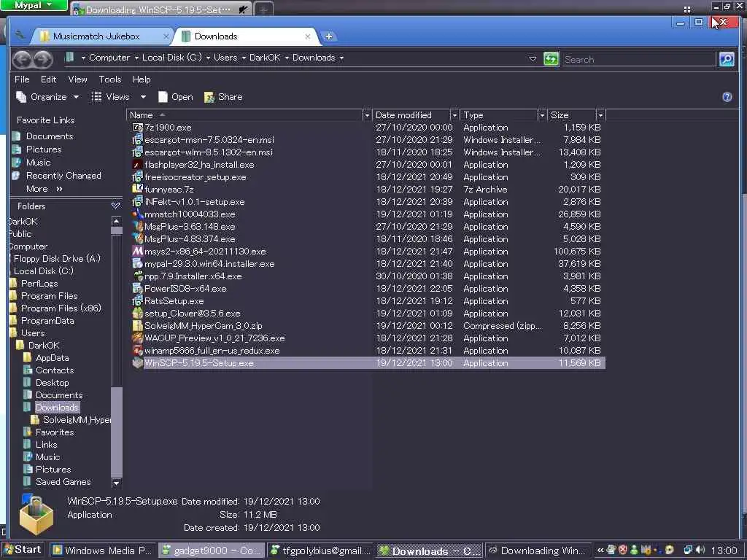Switch to Downloading WinSCP taskbar button
This screenshot has width=747, height=560.
tap(538, 550)
